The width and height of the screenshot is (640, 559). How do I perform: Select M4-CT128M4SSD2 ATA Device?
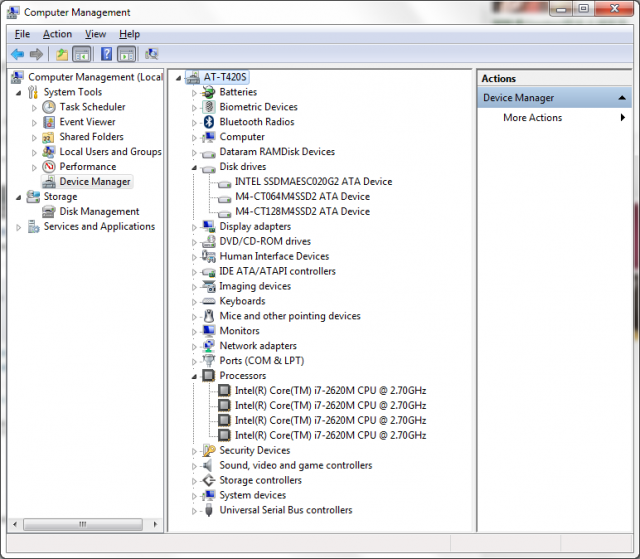pyautogui.click(x=302, y=211)
